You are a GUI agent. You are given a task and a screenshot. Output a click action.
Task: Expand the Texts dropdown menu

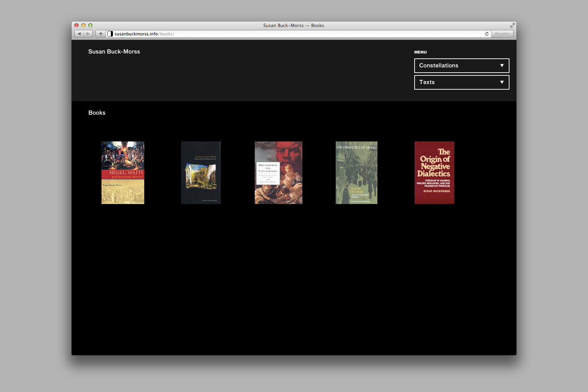[462, 82]
